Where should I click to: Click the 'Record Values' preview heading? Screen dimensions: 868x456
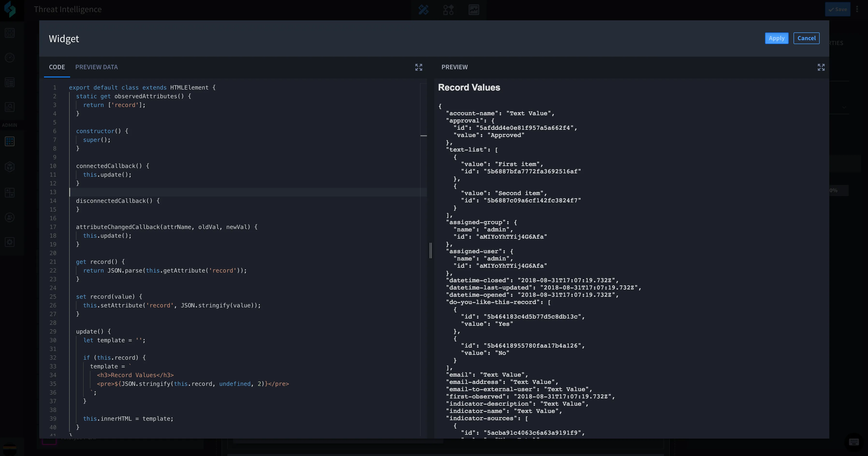[469, 87]
